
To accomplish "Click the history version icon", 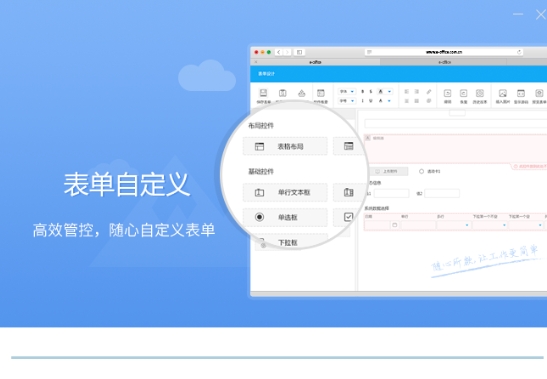I will click(480, 93).
